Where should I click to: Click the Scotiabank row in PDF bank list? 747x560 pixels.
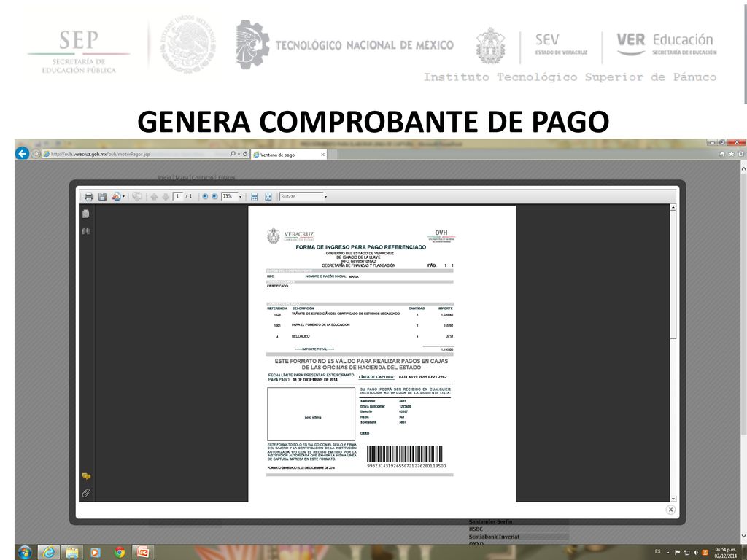[x=384, y=422]
